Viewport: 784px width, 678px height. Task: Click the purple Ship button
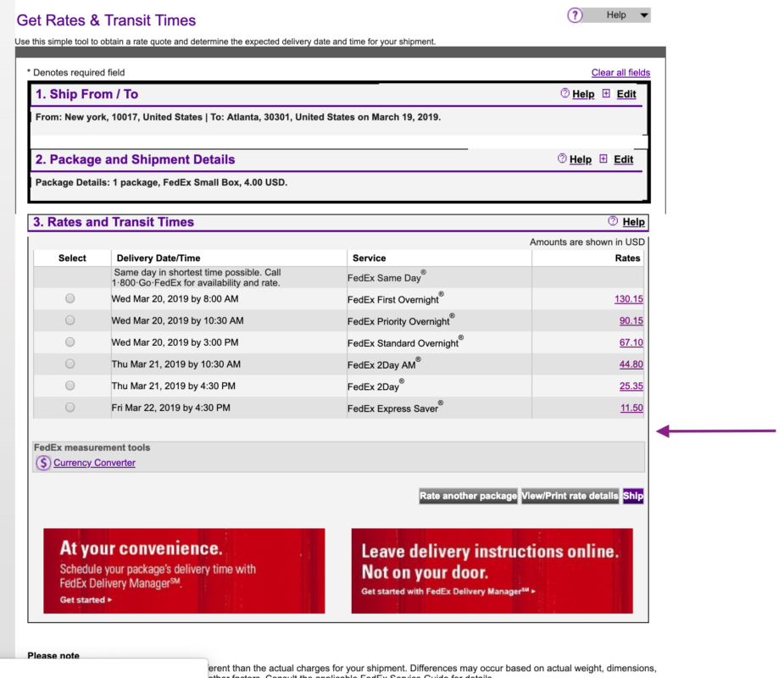pos(633,496)
